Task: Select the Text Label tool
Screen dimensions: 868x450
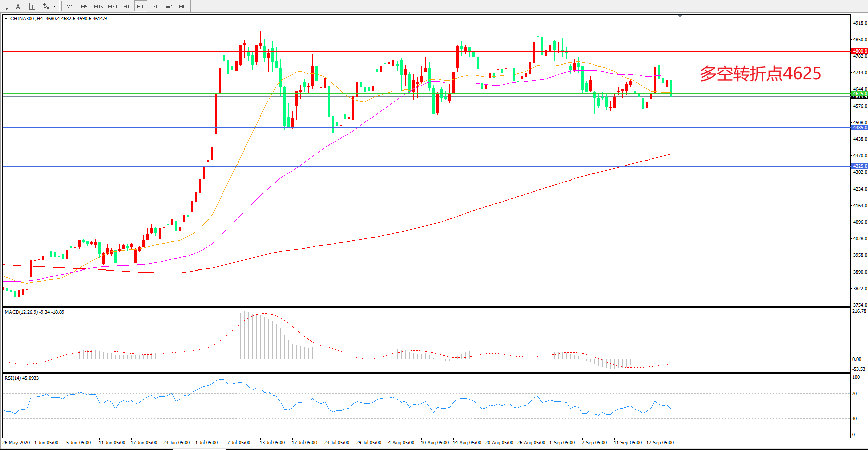Action: point(32,7)
